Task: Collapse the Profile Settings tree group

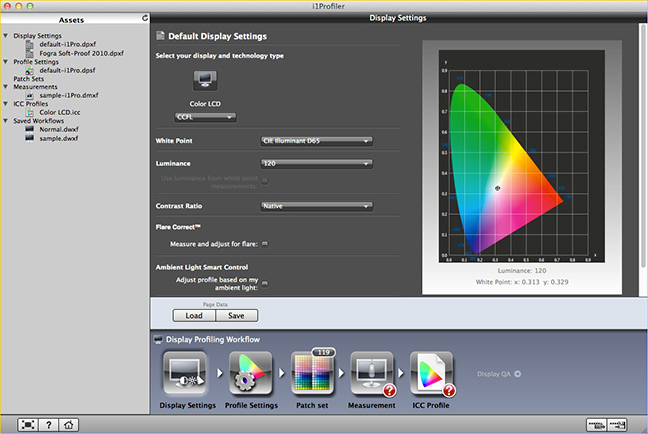Action: [6, 62]
